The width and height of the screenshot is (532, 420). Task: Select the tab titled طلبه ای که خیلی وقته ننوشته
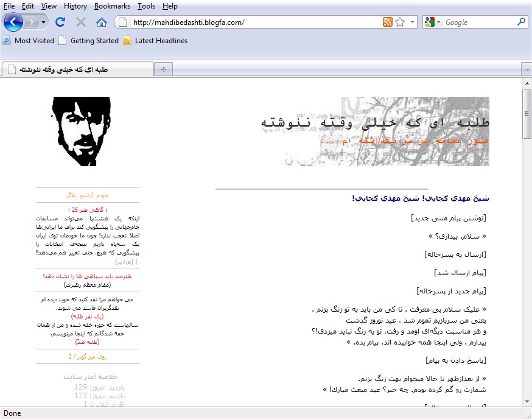click(77, 69)
